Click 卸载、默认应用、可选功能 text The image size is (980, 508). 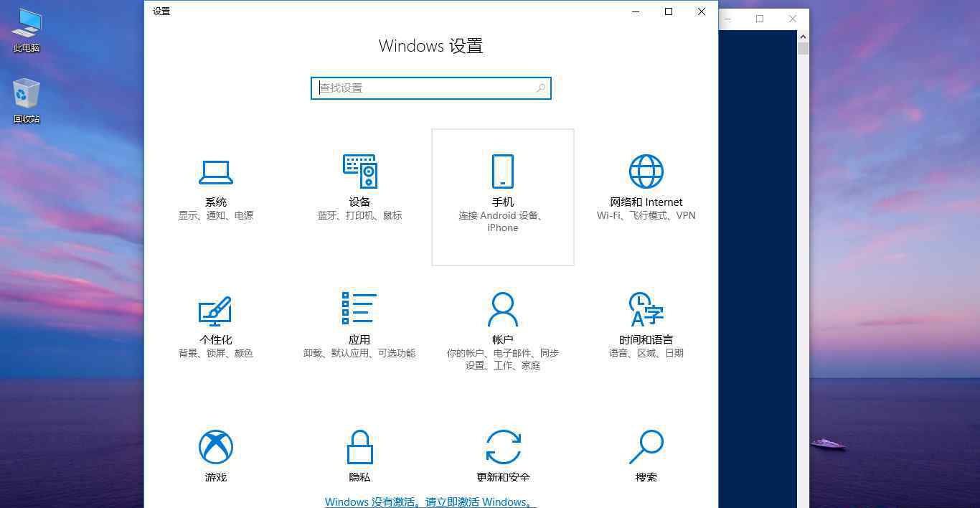(x=359, y=353)
